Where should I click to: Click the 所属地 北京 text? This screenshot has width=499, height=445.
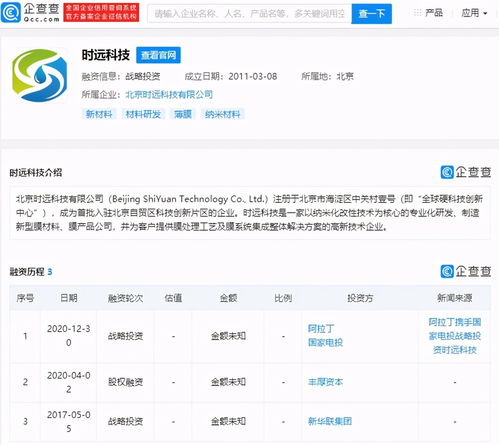327,76
